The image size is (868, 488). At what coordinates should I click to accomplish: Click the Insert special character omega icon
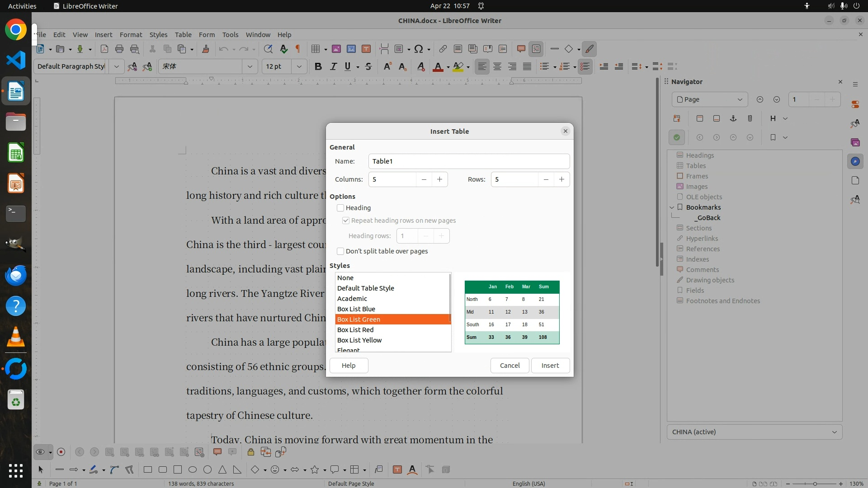419,49
